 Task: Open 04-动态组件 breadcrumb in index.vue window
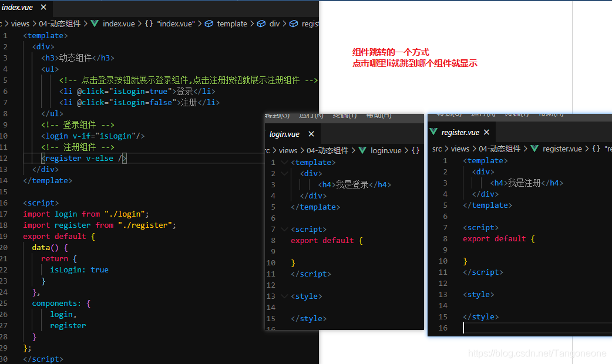[x=60, y=23]
